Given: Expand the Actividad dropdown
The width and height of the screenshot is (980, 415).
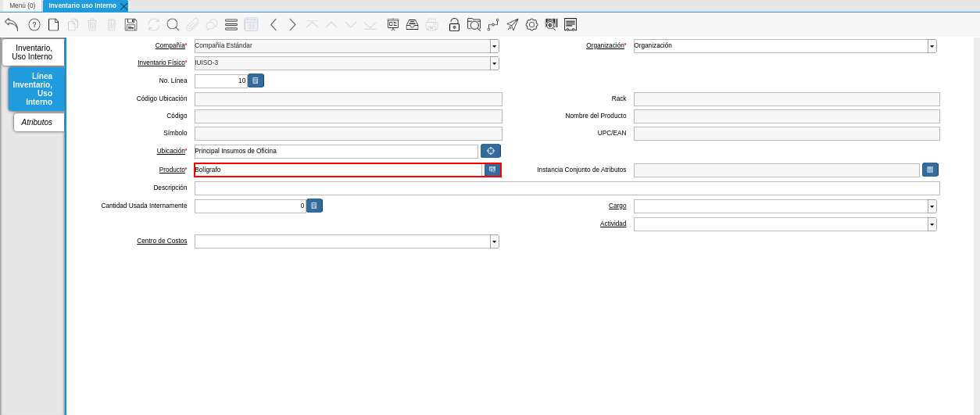Looking at the screenshot, I should pyautogui.click(x=932, y=224).
